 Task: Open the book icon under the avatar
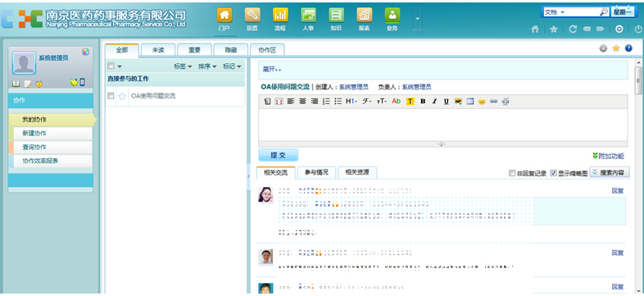pos(16,84)
